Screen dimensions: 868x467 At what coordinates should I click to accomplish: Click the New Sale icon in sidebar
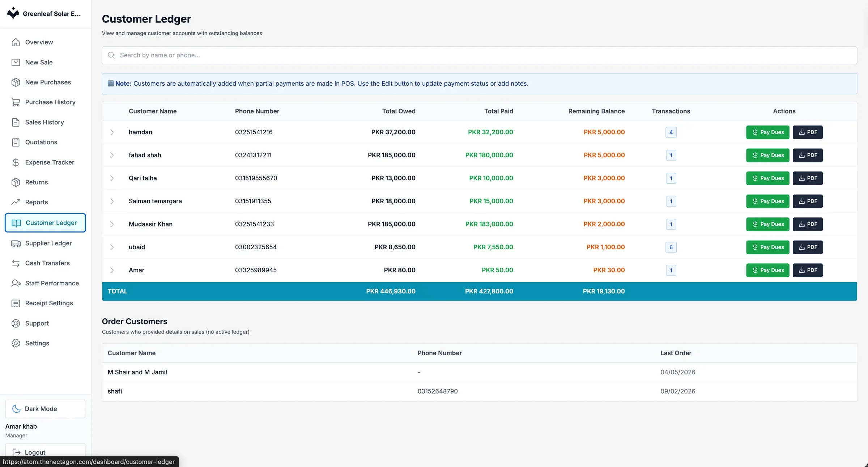click(16, 62)
